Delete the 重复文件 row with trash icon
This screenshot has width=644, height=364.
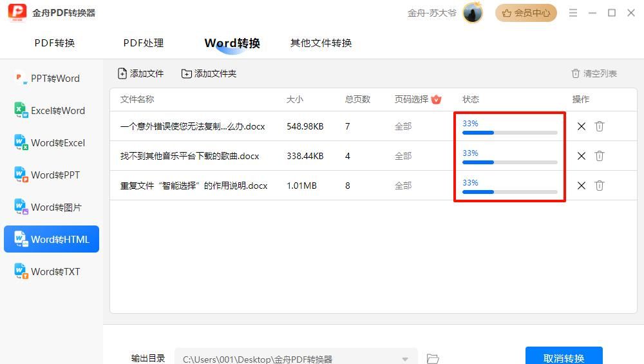tap(600, 186)
